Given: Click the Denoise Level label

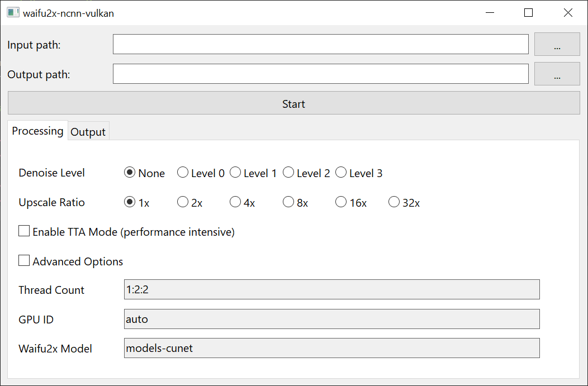Looking at the screenshot, I should point(52,173).
